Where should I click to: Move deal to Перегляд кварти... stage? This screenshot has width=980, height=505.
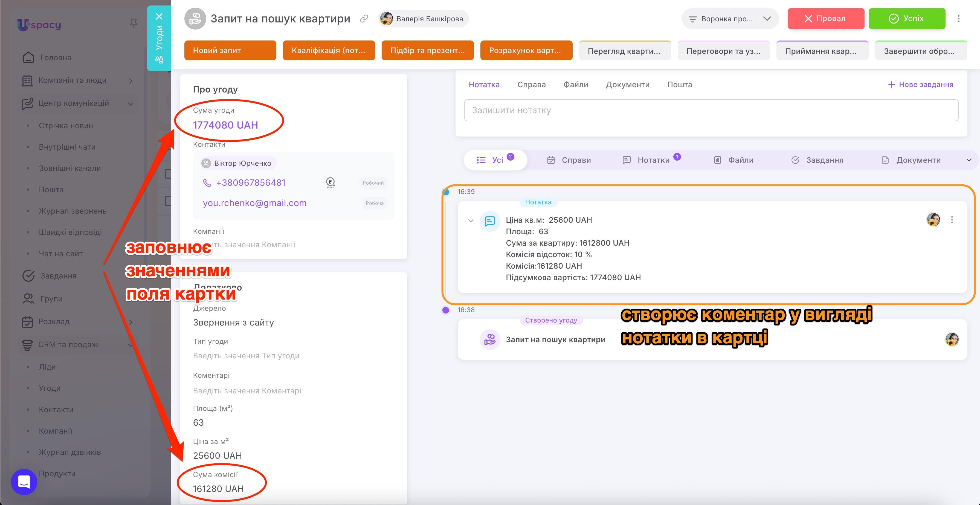click(625, 50)
